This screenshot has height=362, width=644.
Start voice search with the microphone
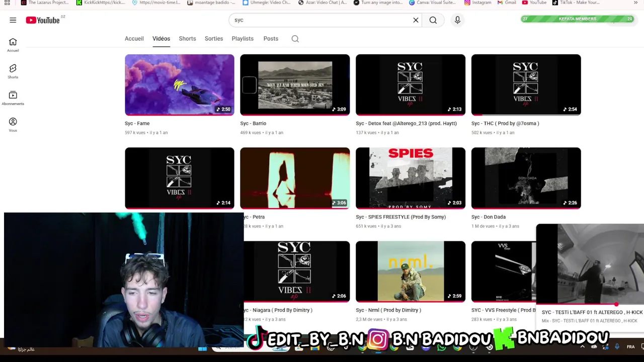[457, 20]
